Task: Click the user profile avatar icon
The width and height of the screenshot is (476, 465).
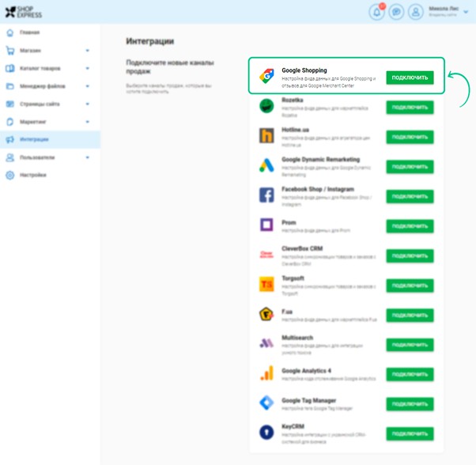Action: 416,12
